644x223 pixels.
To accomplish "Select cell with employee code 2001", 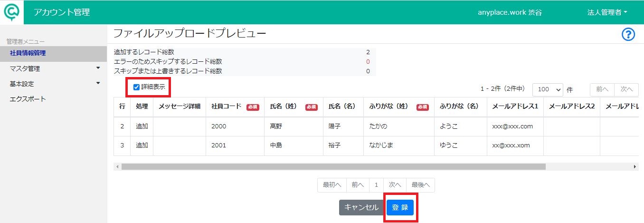I will [x=235, y=145].
